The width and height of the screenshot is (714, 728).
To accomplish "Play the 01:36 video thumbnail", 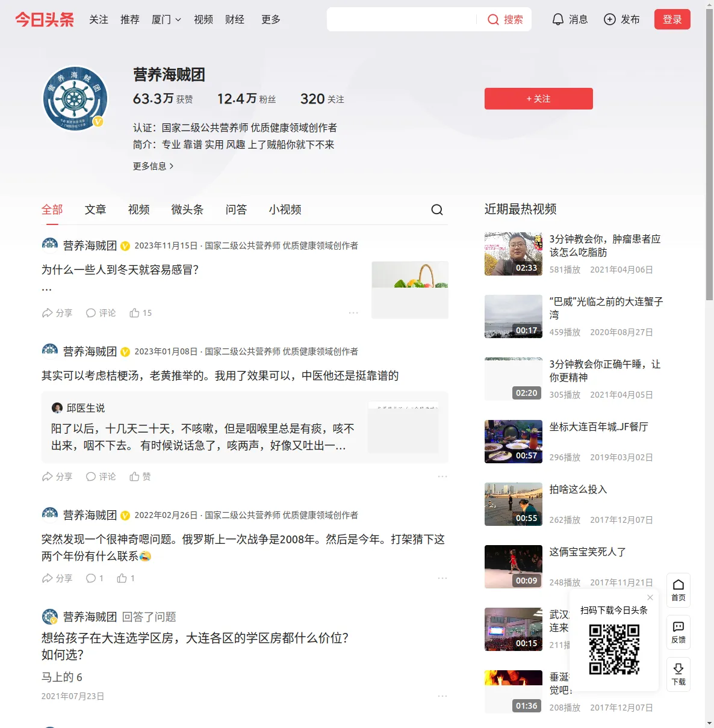I will pyautogui.click(x=514, y=692).
